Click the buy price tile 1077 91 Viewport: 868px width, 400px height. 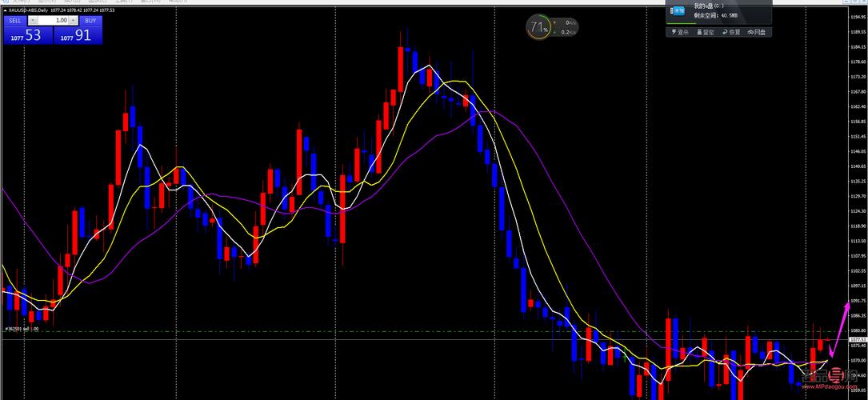coord(78,35)
